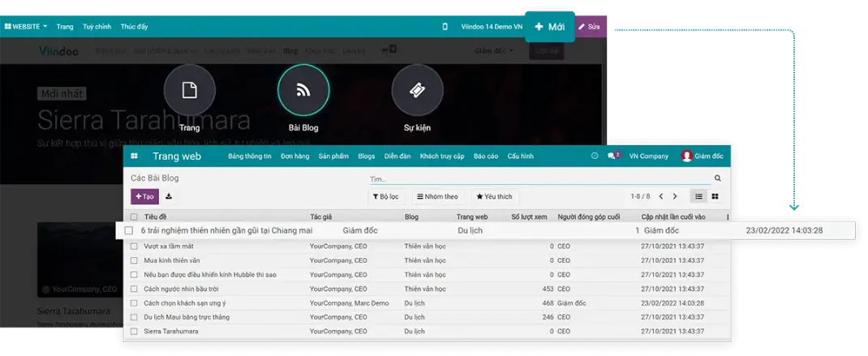The height and width of the screenshot is (356, 868).
Task: Expand the Nhóm theo group-by dropdown
Action: [437, 196]
